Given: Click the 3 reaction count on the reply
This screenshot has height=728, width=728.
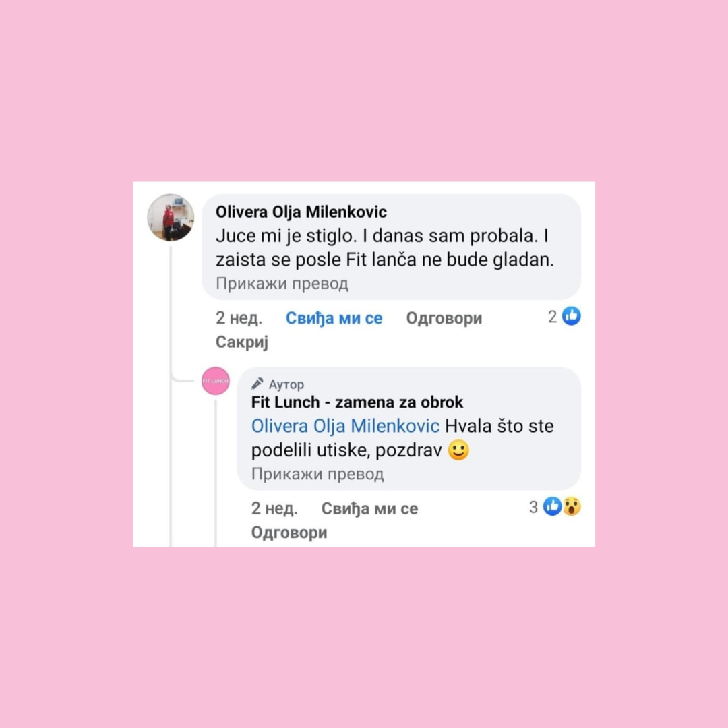Looking at the screenshot, I should click(533, 507).
